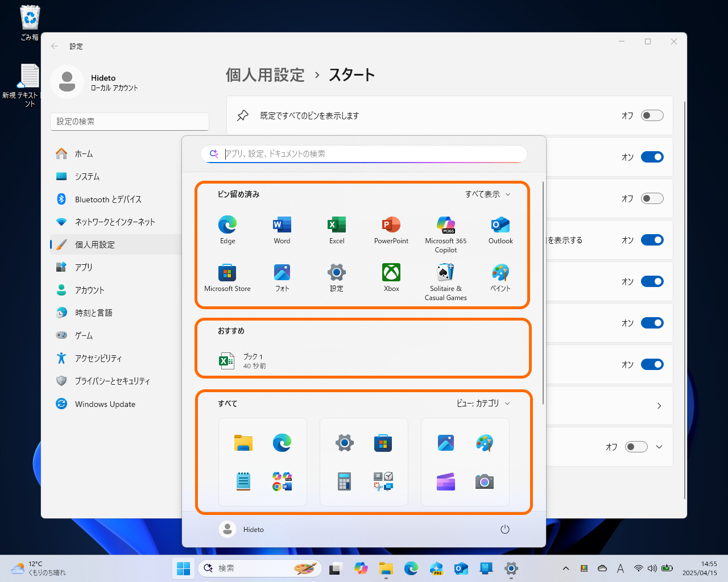Click the 設定の検索 search box

130,122
